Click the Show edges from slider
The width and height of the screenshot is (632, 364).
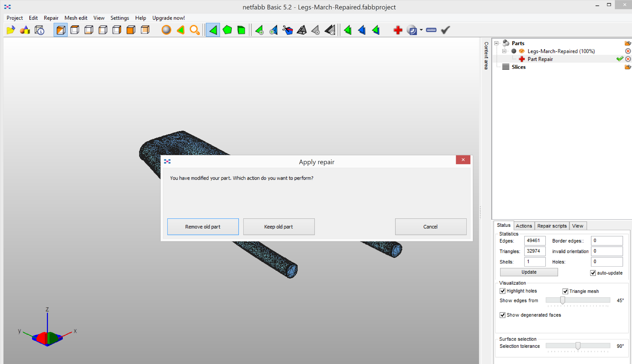coord(578,300)
